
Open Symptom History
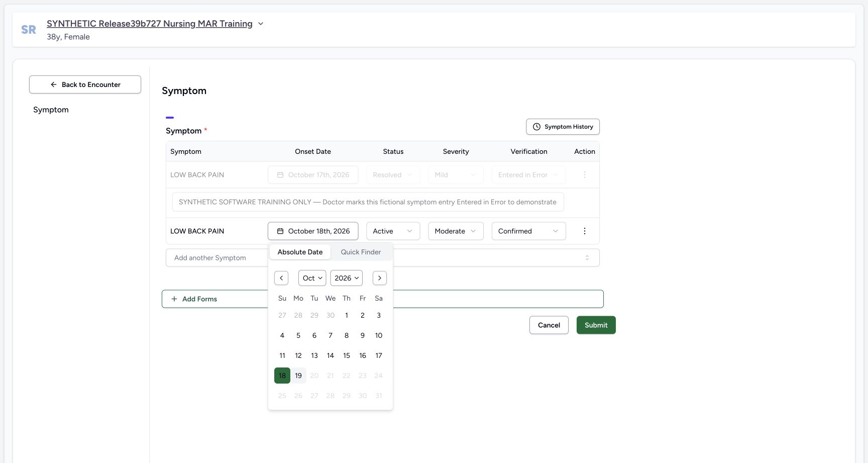click(x=563, y=127)
